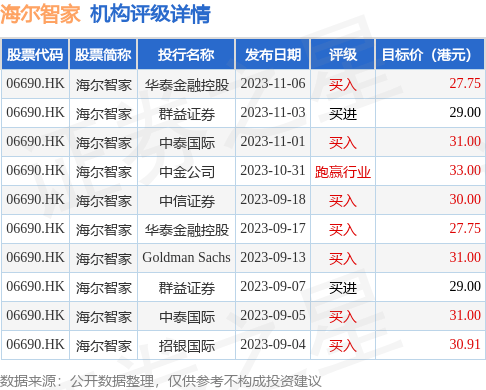486x390 pixels.
Task: Select the 机构评级详情 heading
Action: [150, 14]
